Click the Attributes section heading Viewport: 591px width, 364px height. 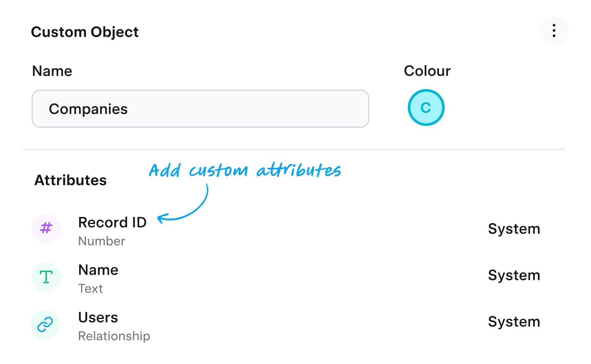tap(70, 180)
